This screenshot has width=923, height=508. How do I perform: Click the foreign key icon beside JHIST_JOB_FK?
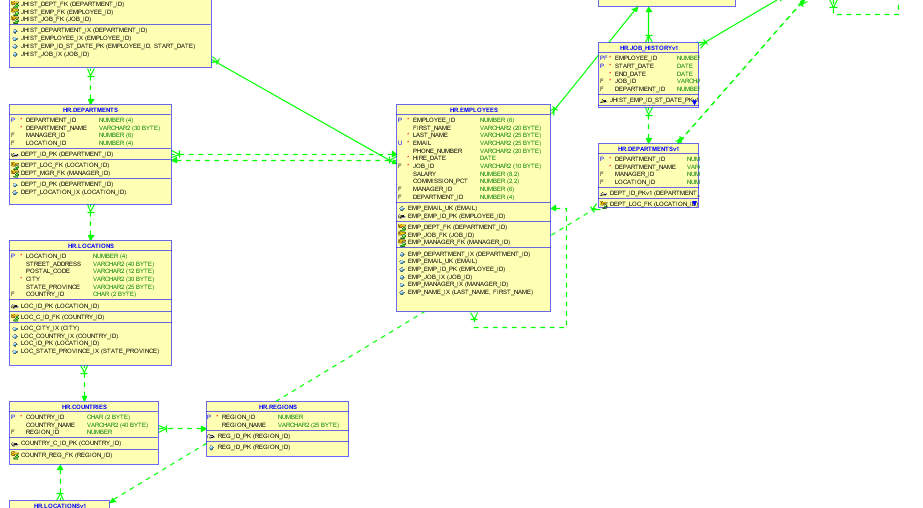[15, 19]
